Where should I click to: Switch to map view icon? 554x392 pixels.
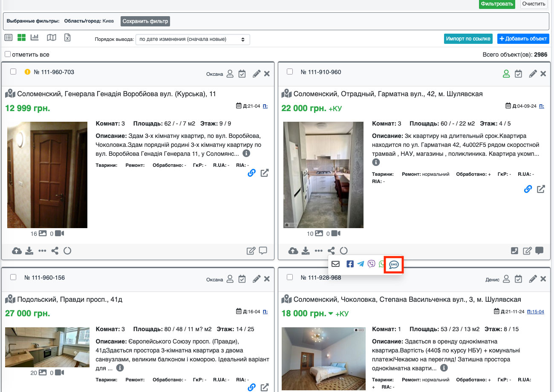click(52, 38)
